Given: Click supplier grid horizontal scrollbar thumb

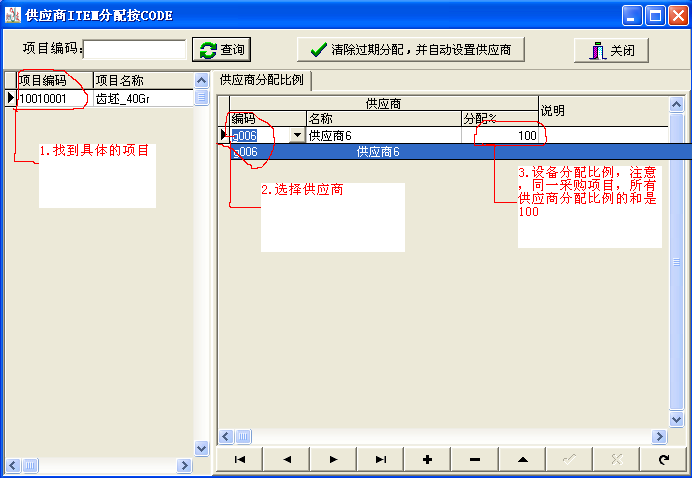Looking at the screenshot, I should pyautogui.click(x=243, y=437).
